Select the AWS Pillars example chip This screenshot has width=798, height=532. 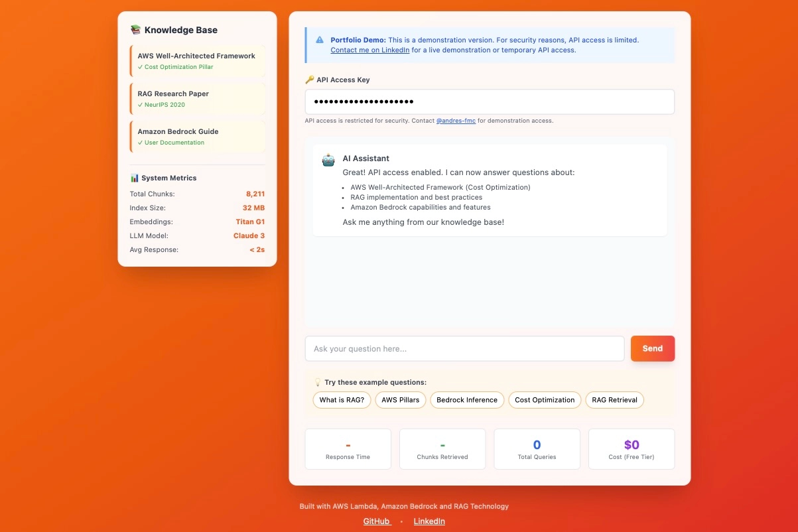(x=400, y=400)
